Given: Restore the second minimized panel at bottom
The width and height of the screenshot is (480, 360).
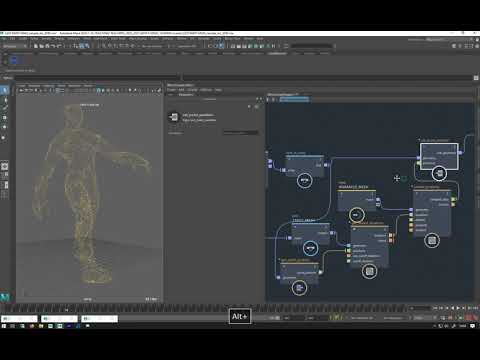Looking at the screenshot, I should click(59, 319).
